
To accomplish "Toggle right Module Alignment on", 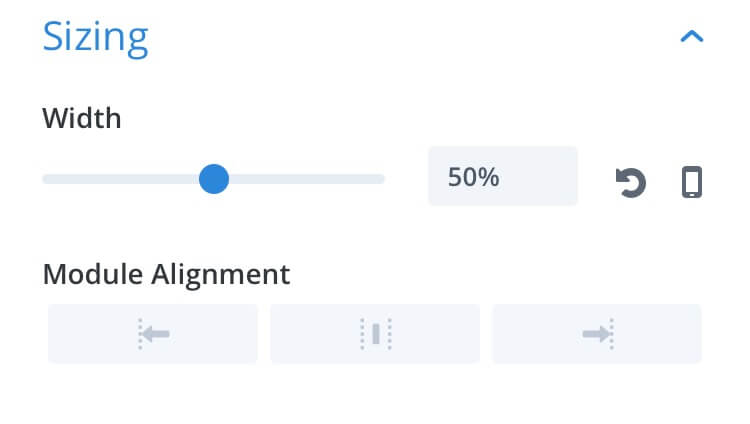I will (x=597, y=334).
